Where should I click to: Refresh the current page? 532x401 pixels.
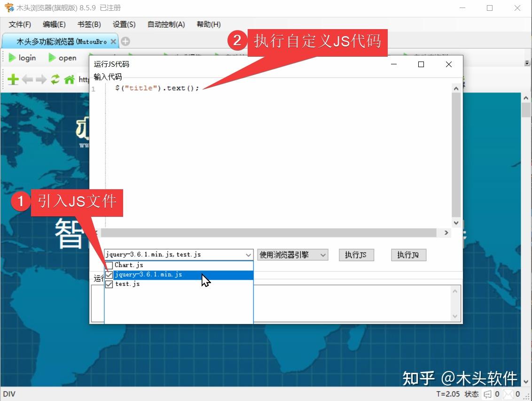(x=55, y=79)
